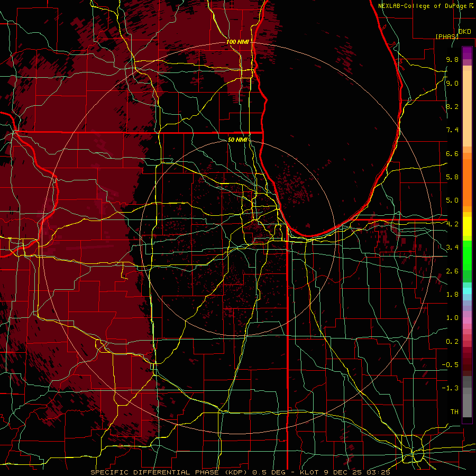Click the 9.8 value on the color scale
Image resolution: width=476 pixels, height=476 pixels.
pyautogui.click(x=452, y=59)
